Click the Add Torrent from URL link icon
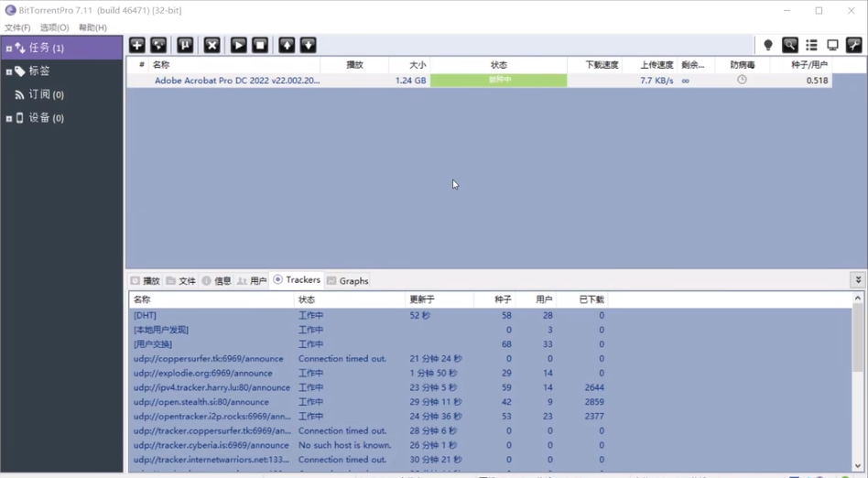 pyautogui.click(x=159, y=45)
